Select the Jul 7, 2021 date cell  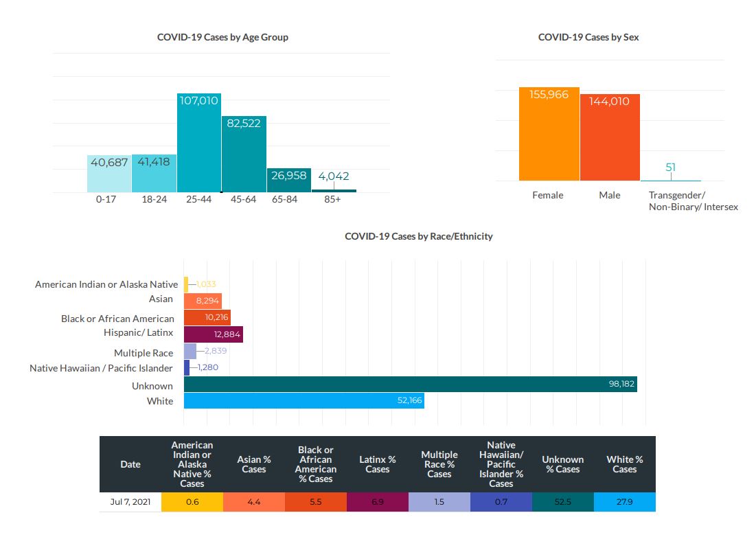(130, 502)
